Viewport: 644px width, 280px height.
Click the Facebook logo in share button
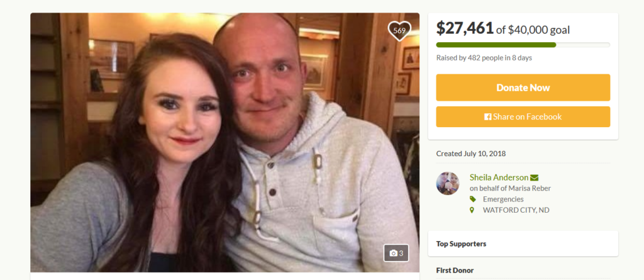pyautogui.click(x=488, y=117)
